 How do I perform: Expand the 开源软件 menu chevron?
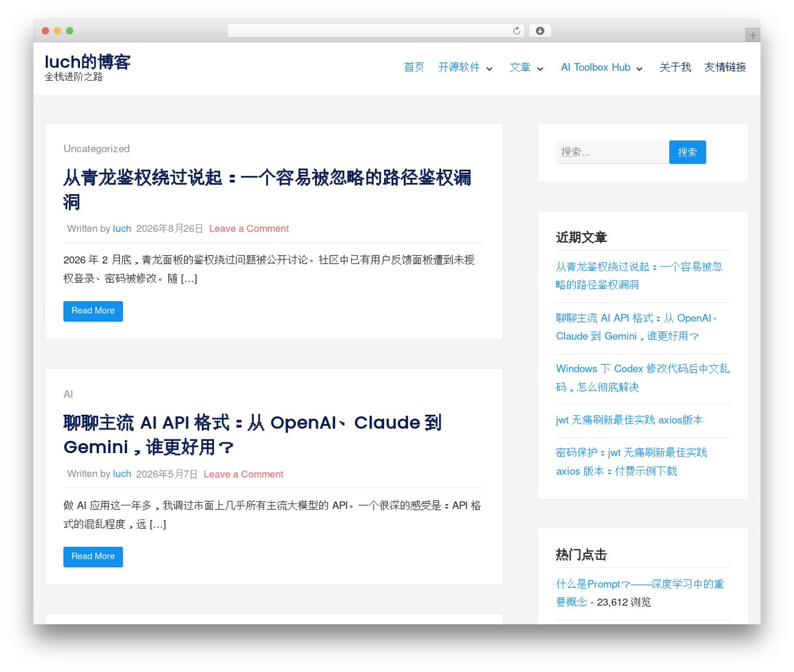coord(489,69)
